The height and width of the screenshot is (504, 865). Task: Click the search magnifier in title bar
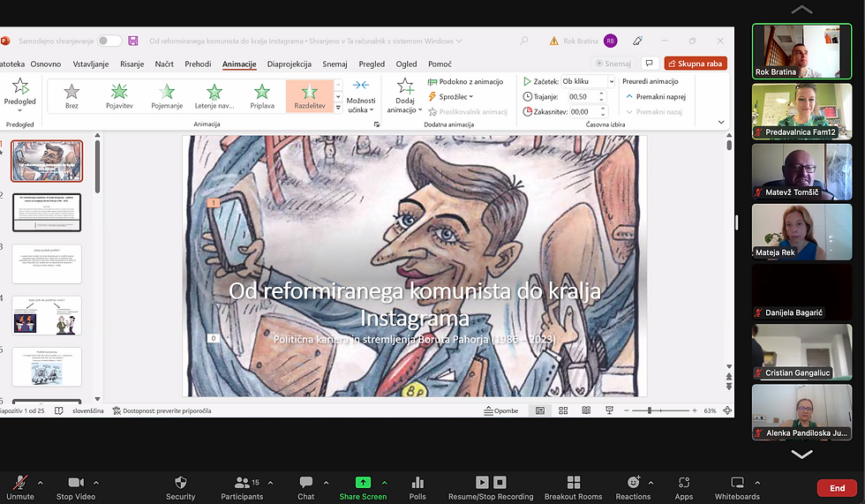[523, 41]
